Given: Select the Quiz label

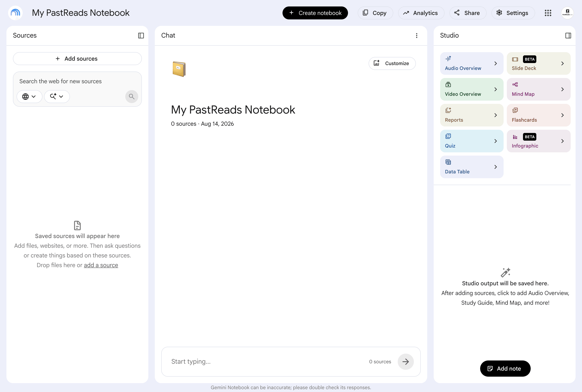Looking at the screenshot, I should 450,146.
